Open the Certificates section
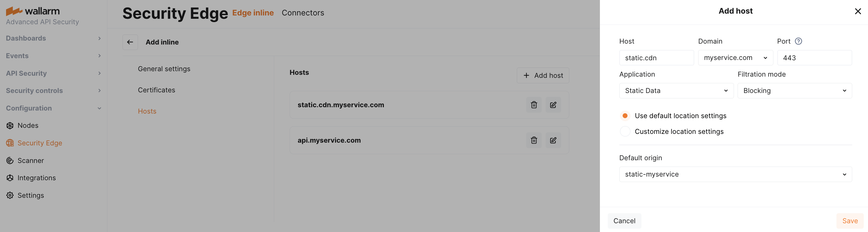868x232 pixels. click(x=156, y=90)
